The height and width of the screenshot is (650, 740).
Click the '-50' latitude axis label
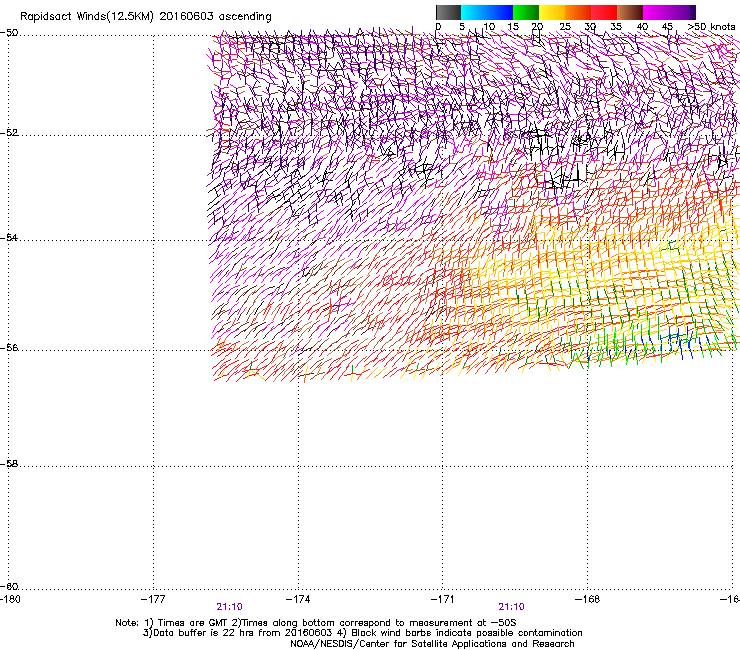[9, 33]
